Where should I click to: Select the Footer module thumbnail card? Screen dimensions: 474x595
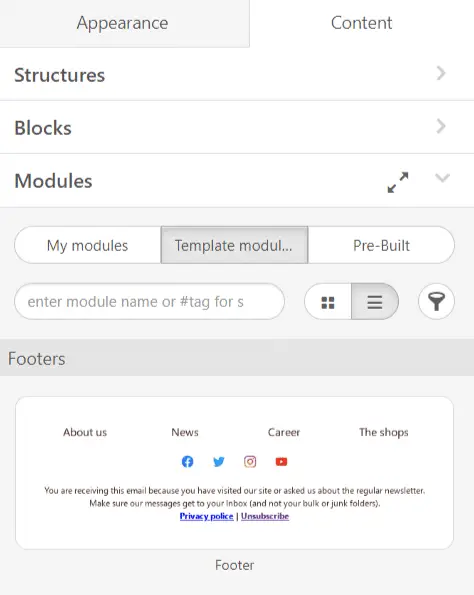coord(235,473)
